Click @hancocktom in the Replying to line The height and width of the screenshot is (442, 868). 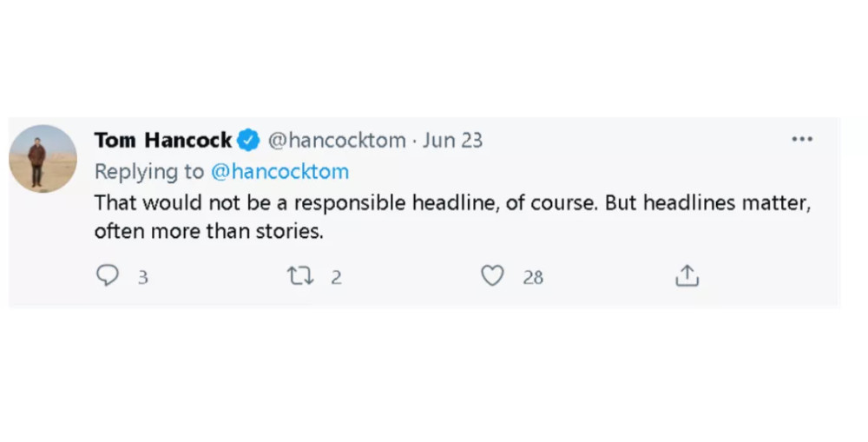coord(279,171)
